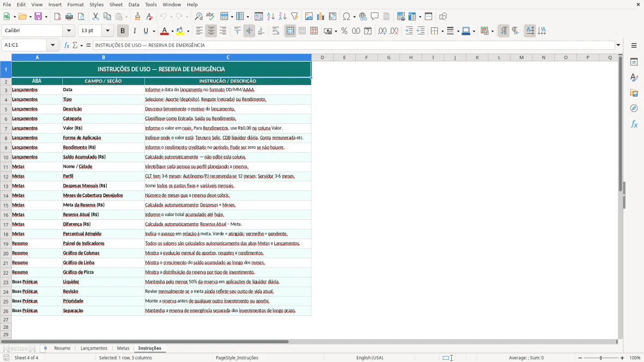Select row 10 header
This screenshot has width=644, height=362.
6,157
